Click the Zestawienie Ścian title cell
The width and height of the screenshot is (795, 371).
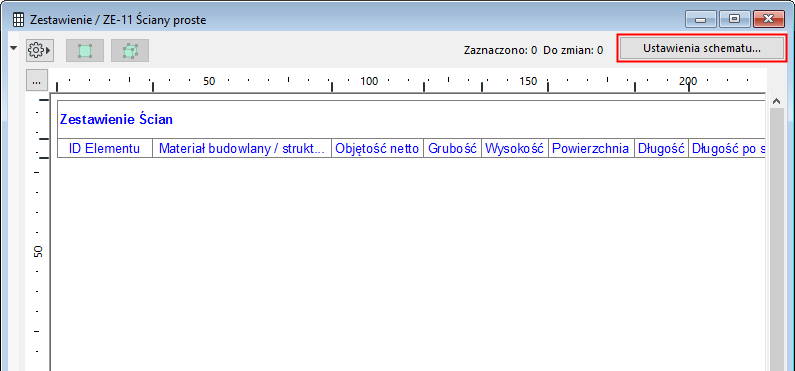pos(411,120)
